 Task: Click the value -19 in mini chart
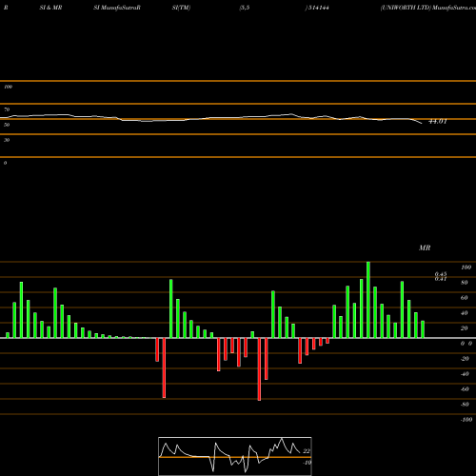pyautogui.click(x=307, y=463)
